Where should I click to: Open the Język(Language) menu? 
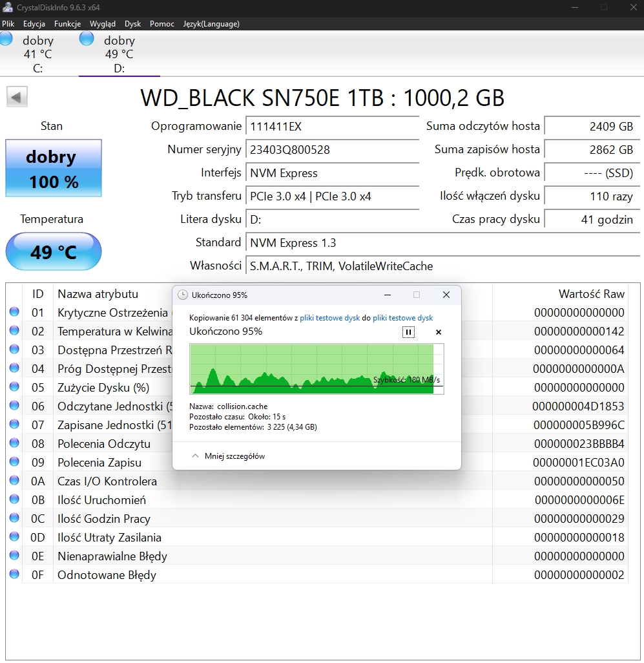(x=211, y=24)
